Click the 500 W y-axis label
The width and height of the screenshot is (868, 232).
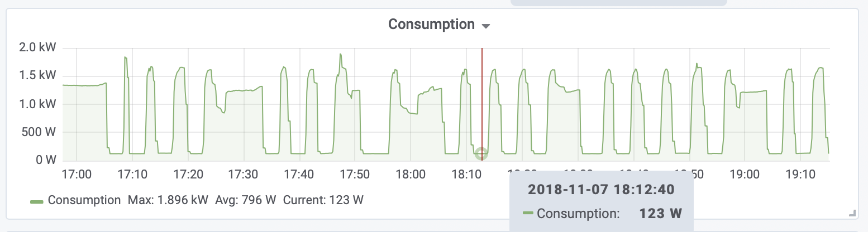(41, 133)
